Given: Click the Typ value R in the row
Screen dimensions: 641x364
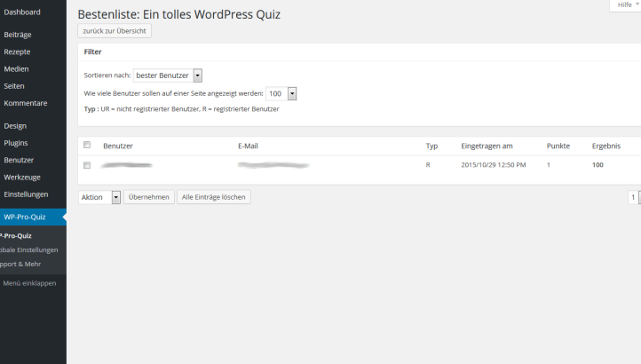Looking at the screenshot, I should [x=428, y=165].
